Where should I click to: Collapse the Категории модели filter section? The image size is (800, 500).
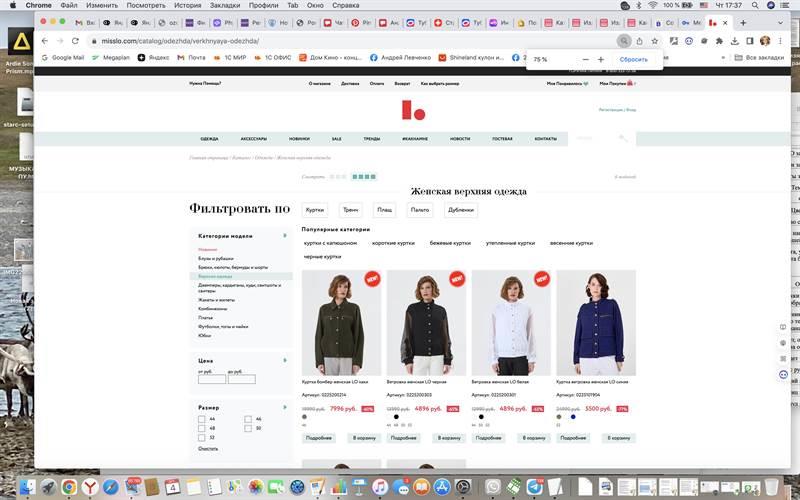pyautogui.click(x=286, y=236)
